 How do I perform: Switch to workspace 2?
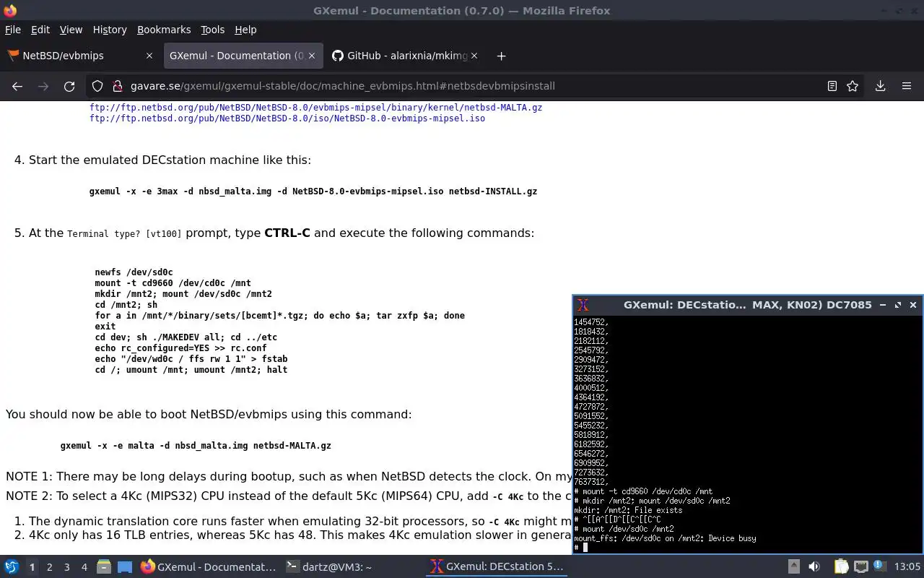tap(49, 567)
